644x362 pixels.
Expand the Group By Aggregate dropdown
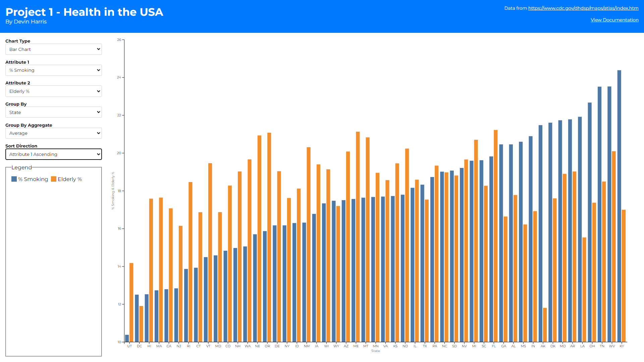click(x=54, y=133)
